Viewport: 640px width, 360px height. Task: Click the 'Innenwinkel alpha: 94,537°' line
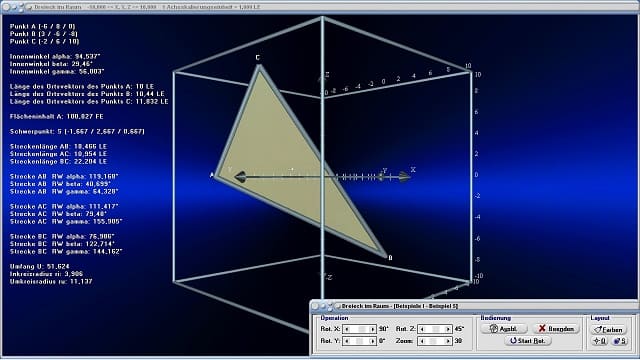pos(55,56)
